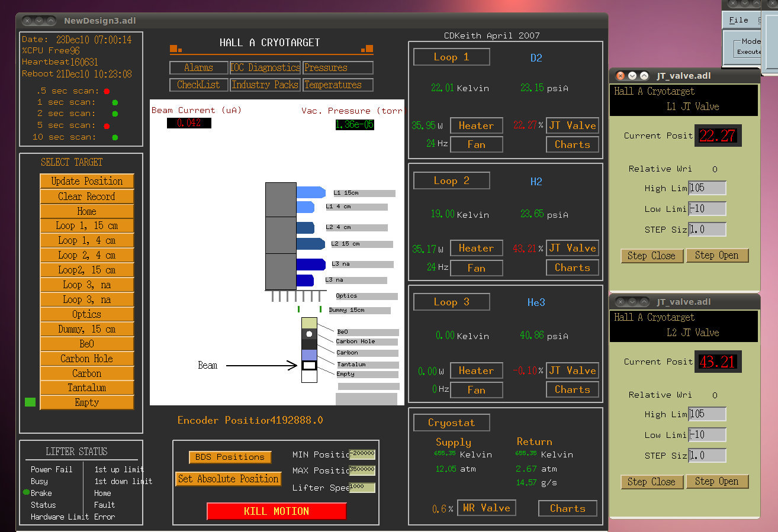Edit the MAX Position field
This screenshot has height=532, width=778.
click(362, 471)
